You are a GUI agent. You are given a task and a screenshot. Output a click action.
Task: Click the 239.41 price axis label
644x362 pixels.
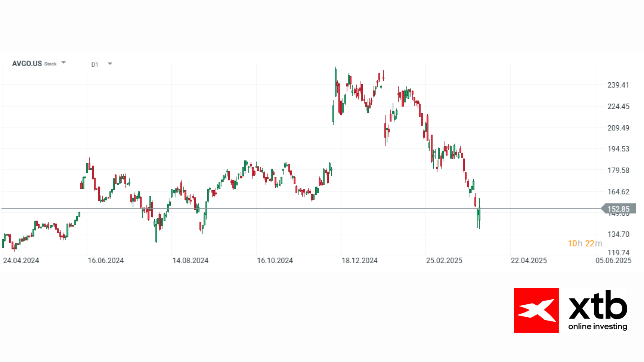(618, 85)
